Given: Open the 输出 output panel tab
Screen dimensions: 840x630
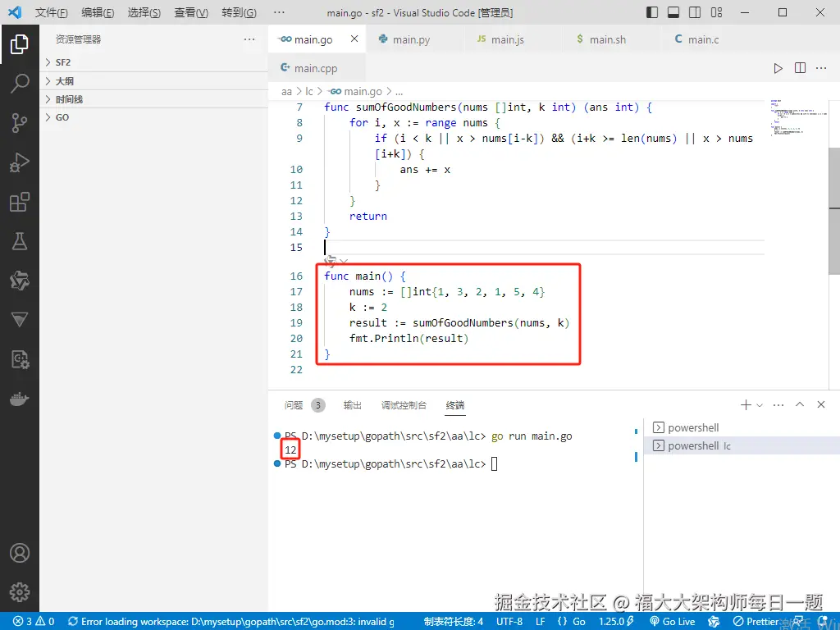Looking at the screenshot, I should click(x=352, y=405).
